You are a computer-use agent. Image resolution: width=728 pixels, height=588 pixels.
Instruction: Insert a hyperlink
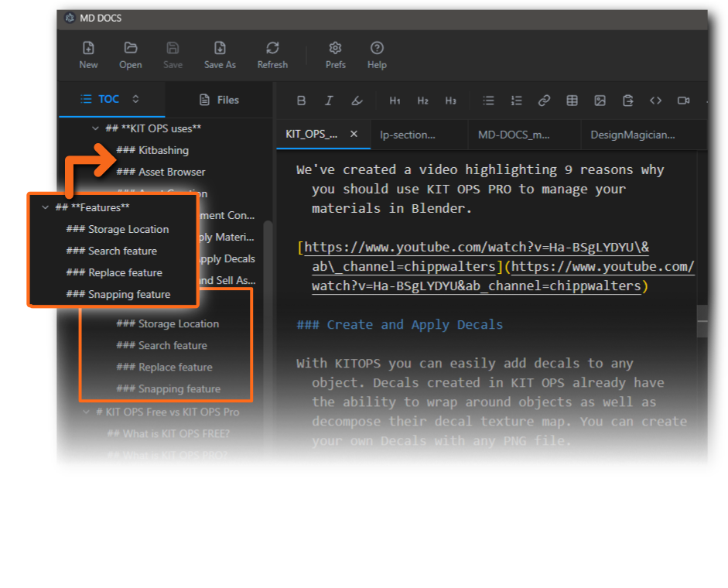pos(544,101)
